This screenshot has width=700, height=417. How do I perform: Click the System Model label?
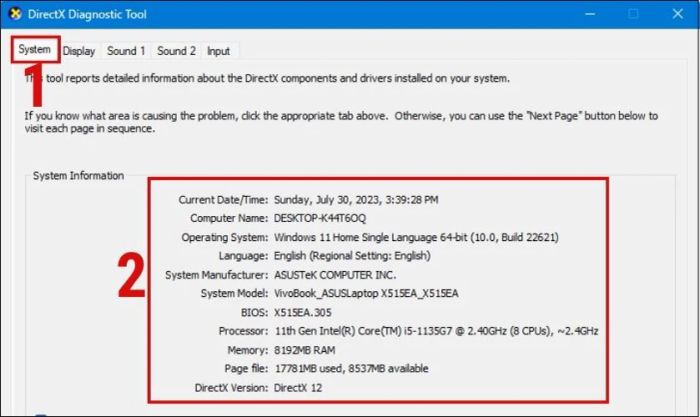point(234,293)
